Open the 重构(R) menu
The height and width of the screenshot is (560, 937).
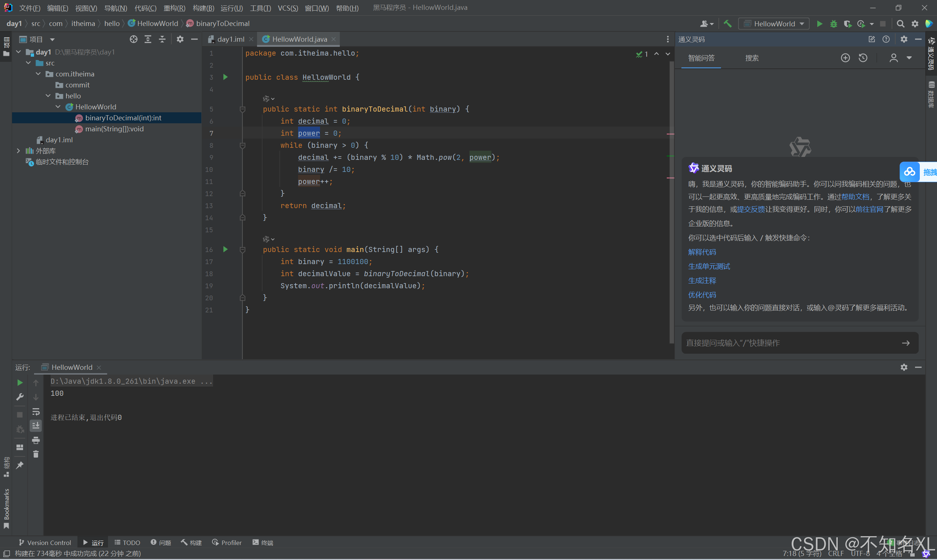click(x=174, y=8)
